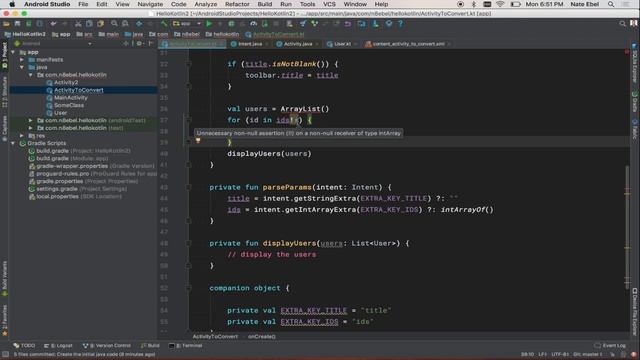The width and height of the screenshot is (640, 360).
Task: Click the Make Project hammer icon
Action: click(x=164, y=24)
